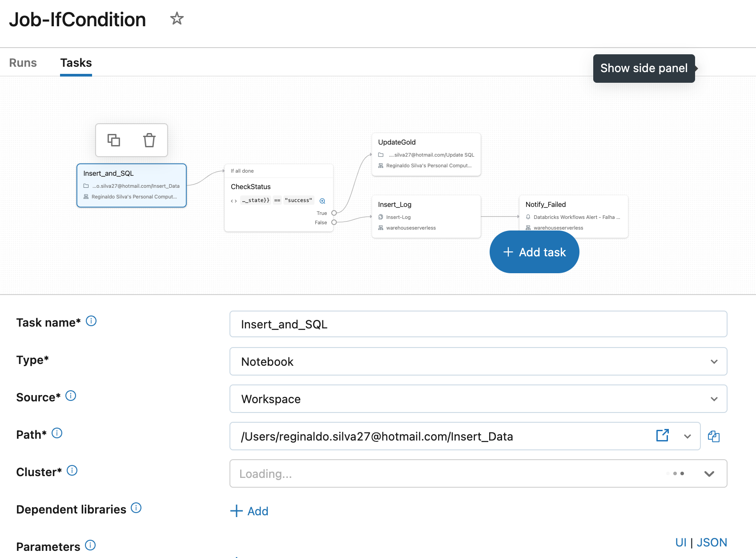
Task: Switch to the Runs tab
Action: tap(23, 63)
